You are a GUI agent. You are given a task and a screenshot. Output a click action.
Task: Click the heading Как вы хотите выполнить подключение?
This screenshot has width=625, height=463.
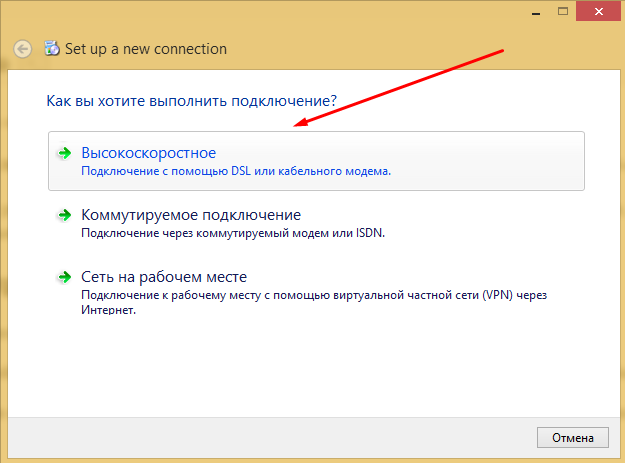(x=191, y=101)
